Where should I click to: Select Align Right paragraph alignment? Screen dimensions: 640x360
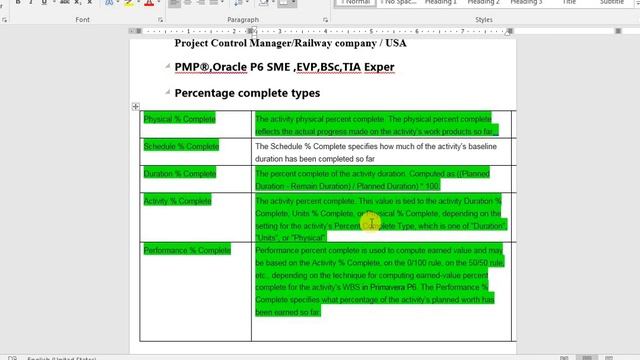point(200,2)
